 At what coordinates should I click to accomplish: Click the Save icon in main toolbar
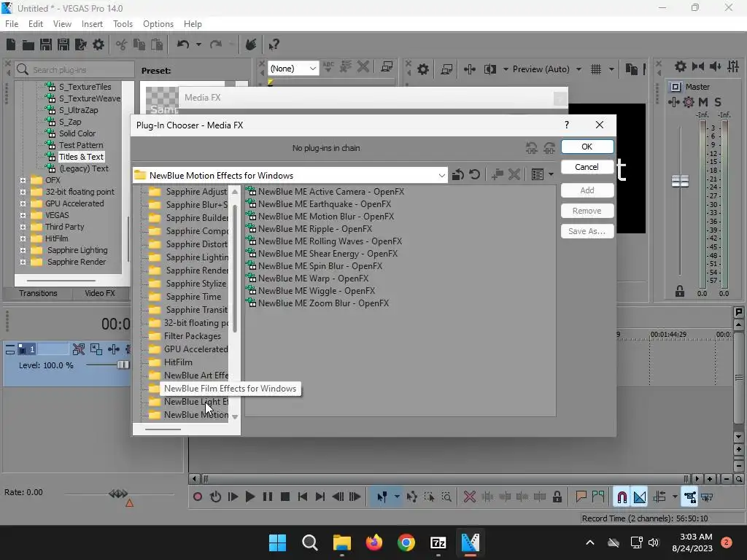[x=46, y=44]
